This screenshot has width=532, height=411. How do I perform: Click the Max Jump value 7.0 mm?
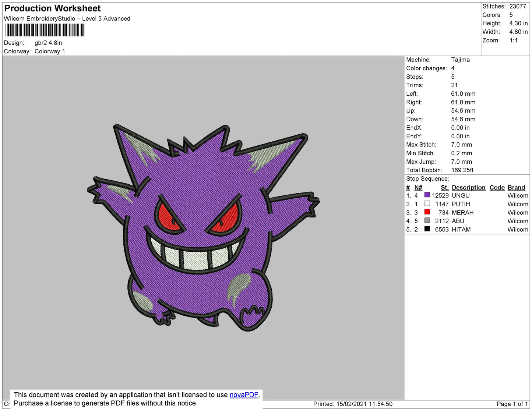tap(461, 162)
